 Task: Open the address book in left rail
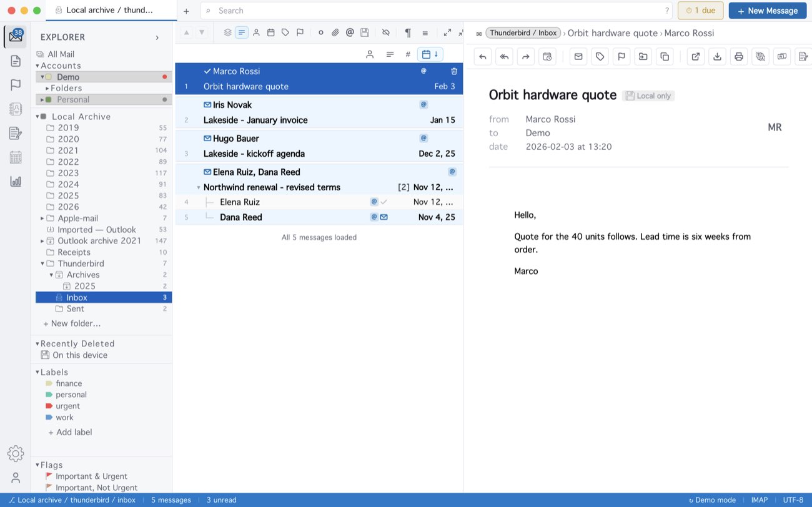[16, 109]
